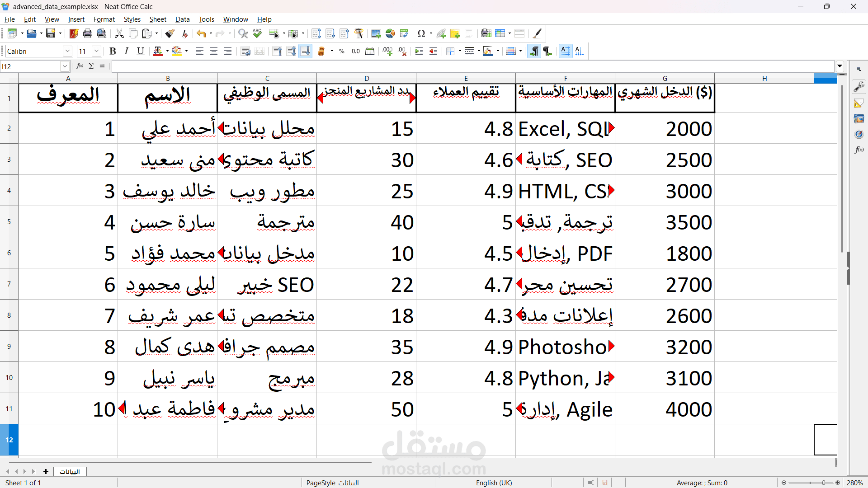This screenshot has height=488, width=868.
Task: Open Find & Replace magnifier icon
Action: 243,33
